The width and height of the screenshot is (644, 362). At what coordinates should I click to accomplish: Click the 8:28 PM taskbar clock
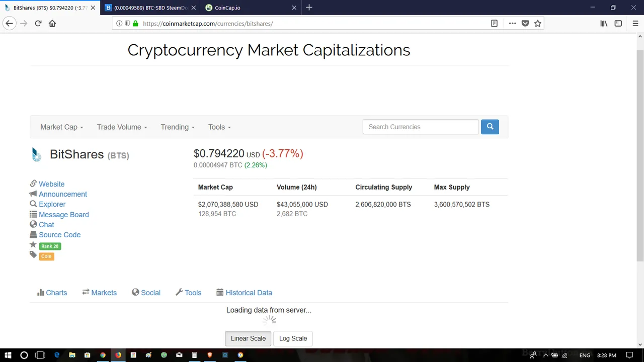606,355
